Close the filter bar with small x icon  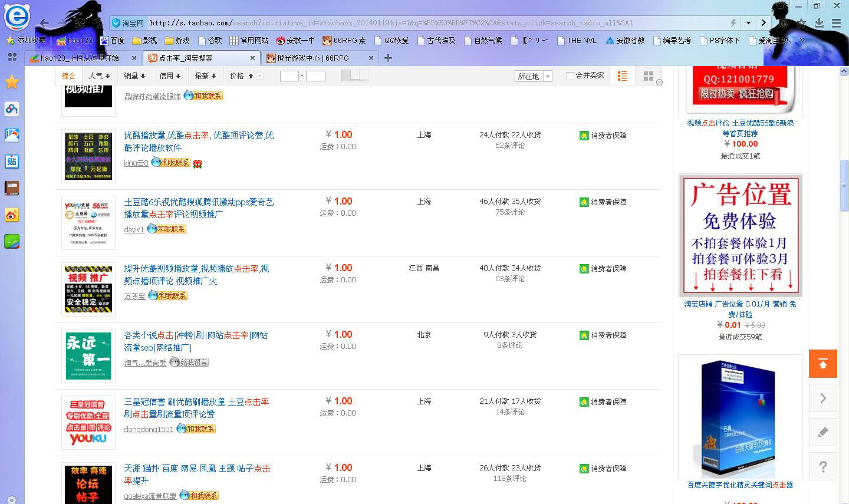pos(659,82)
